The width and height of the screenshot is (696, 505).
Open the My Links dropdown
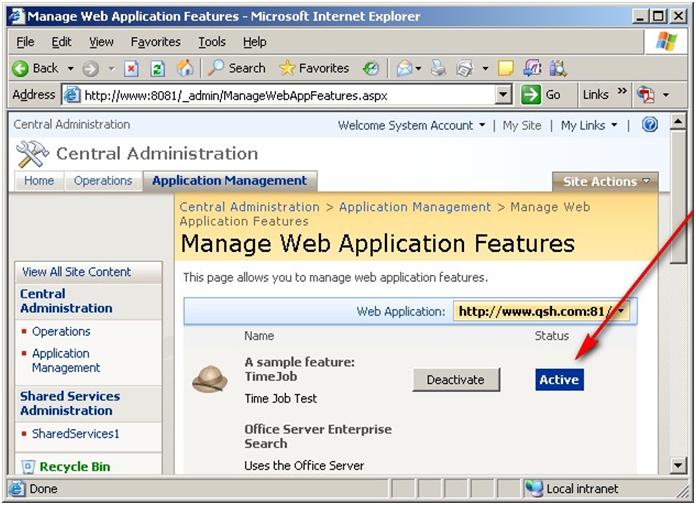point(589,126)
